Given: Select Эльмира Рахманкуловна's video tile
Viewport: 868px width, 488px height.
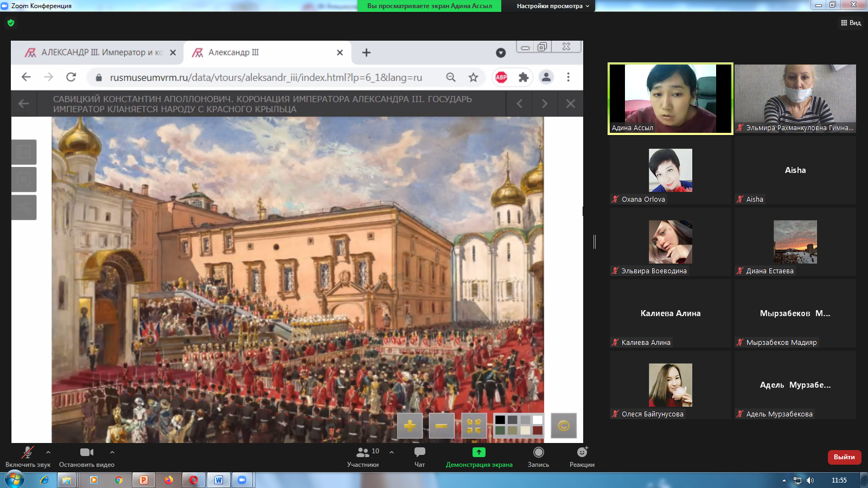Looking at the screenshot, I should [795, 98].
